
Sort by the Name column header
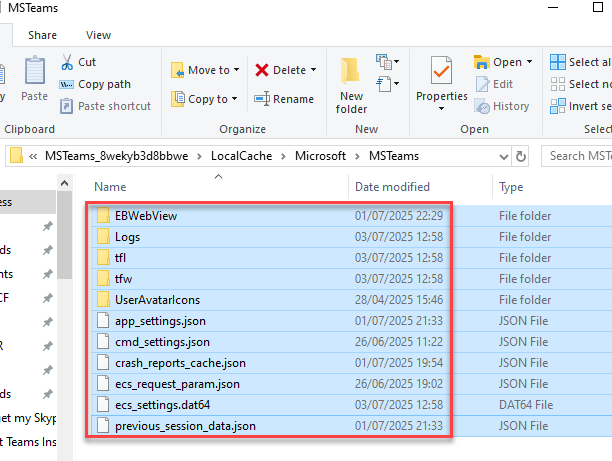[110, 187]
